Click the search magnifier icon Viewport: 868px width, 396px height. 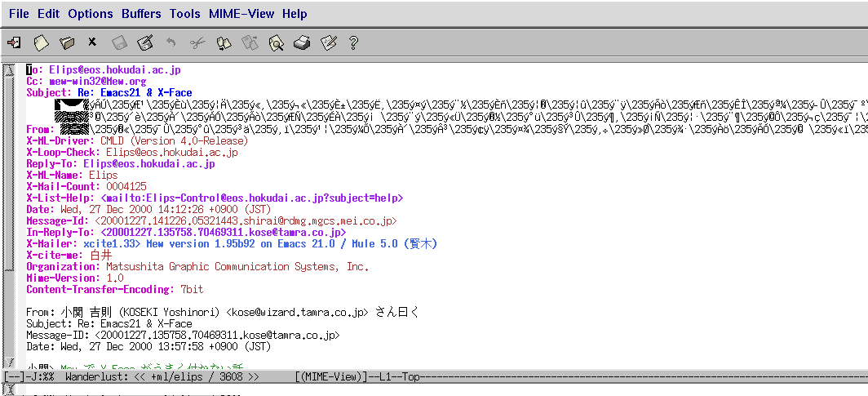pos(276,42)
